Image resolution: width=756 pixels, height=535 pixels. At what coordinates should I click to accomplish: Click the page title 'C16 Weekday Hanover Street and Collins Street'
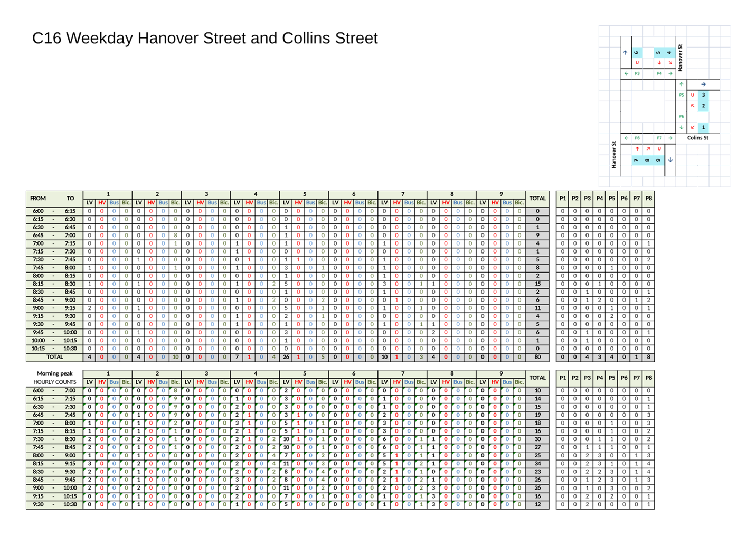point(205,38)
